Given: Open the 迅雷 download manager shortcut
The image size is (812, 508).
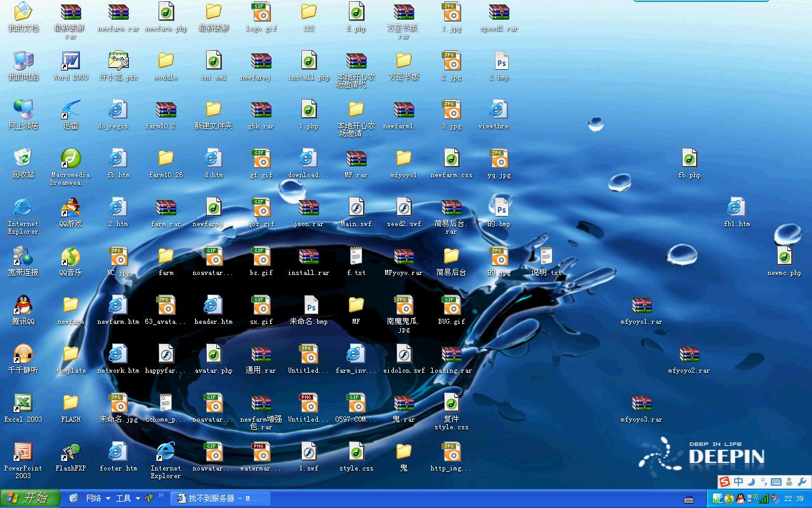Looking at the screenshot, I should tap(70, 115).
